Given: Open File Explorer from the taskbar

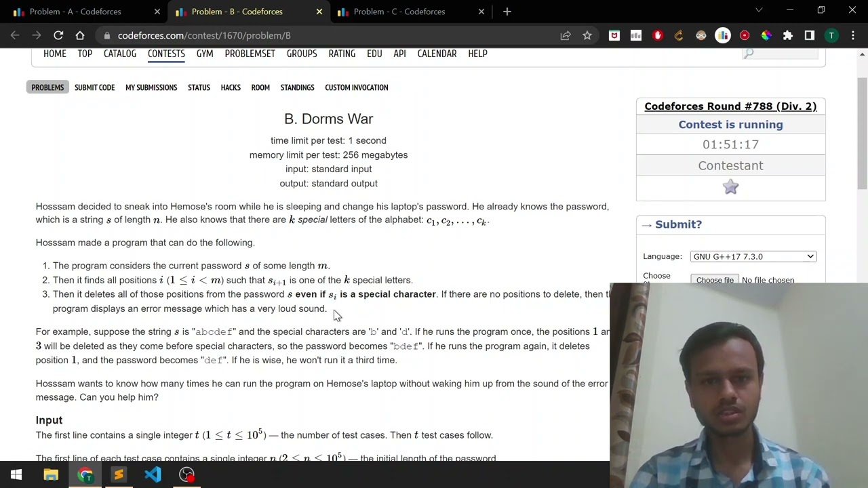Looking at the screenshot, I should coord(51,474).
